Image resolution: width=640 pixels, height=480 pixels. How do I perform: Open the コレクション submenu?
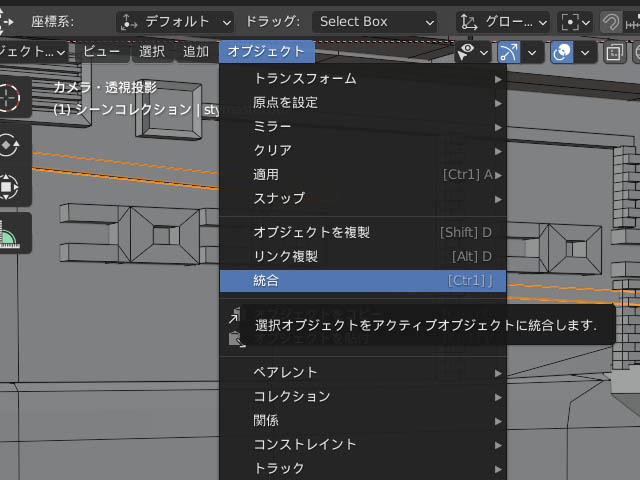click(363, 396)
